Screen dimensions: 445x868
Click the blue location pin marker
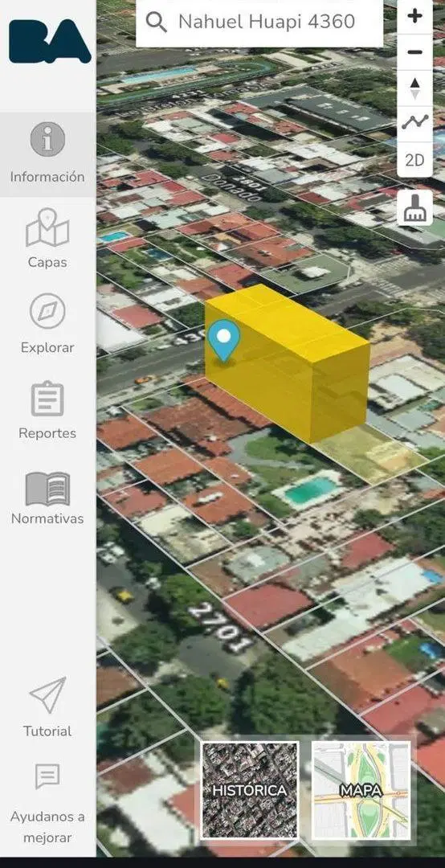223,340
